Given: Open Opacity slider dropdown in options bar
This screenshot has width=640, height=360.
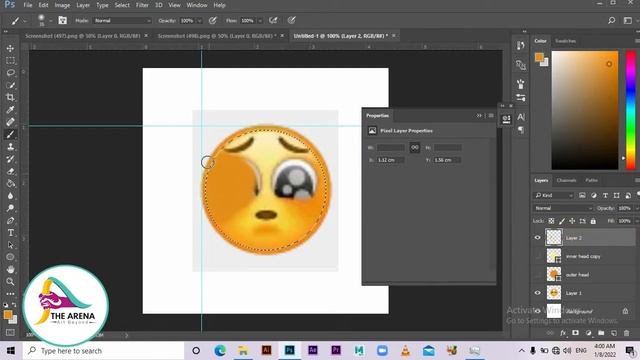Looking at the screenshot, I should 199,20.
